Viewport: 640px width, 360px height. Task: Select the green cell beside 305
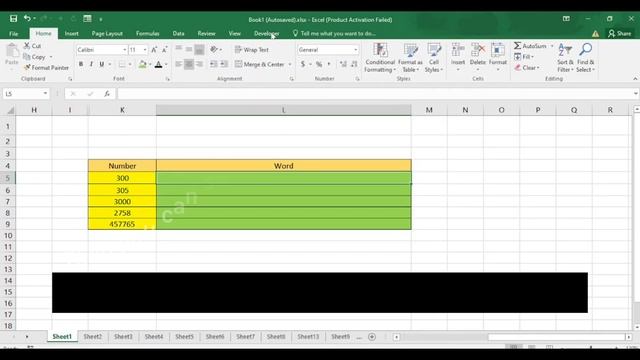click(284, 190)
